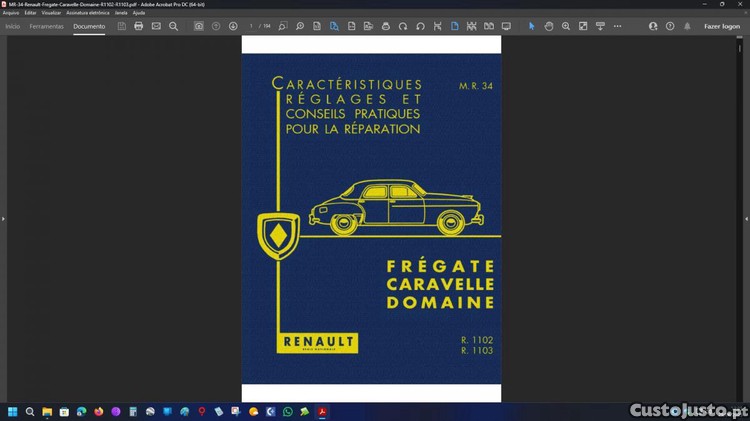
Task: Go to previous page with up arrow
Action: point(216,26)
